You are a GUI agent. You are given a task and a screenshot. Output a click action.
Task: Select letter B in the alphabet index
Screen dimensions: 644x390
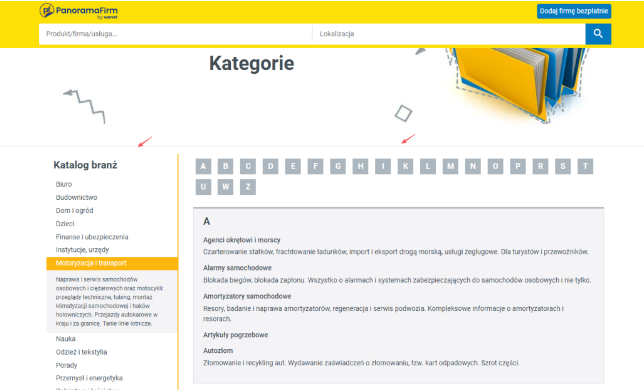click(x=225, y=166)
